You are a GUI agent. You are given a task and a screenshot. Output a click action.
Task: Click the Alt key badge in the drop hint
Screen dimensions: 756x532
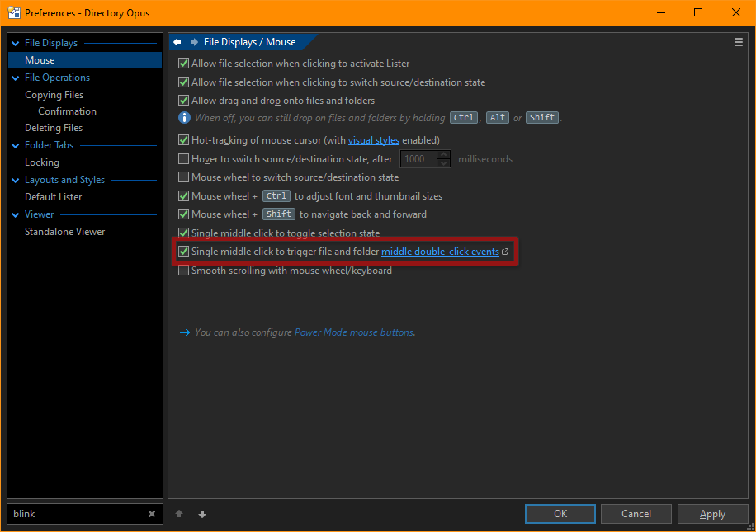tap(498, 118)
